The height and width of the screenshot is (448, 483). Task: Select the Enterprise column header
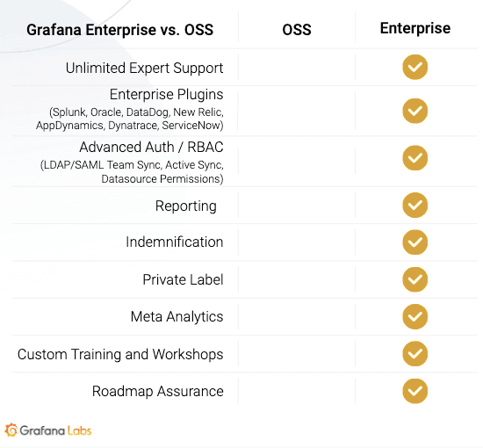(415, 29)
